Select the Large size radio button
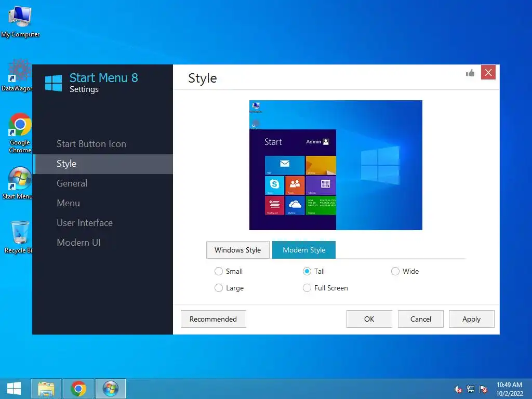This screenshot has height=399, width=532. coord(219,288)
